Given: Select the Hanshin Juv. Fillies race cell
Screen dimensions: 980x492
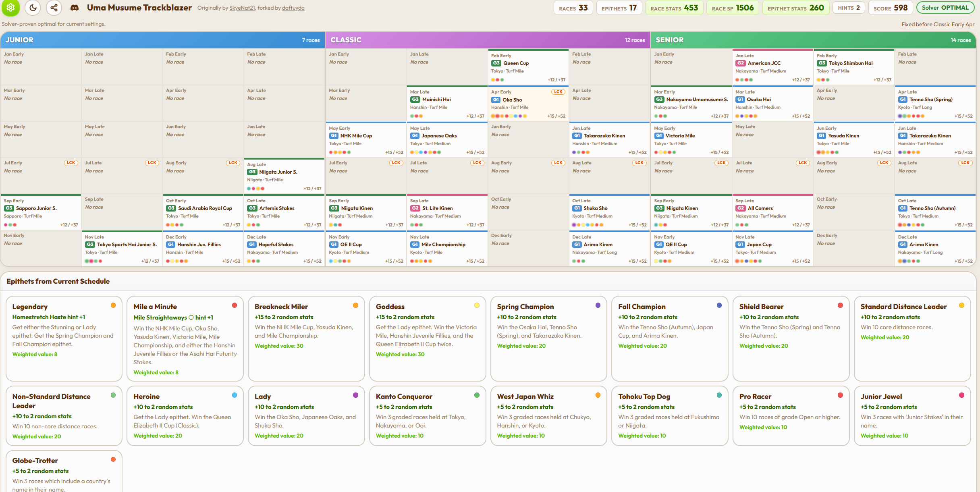Looking at the screenshot, I should [x=203, y=248].
